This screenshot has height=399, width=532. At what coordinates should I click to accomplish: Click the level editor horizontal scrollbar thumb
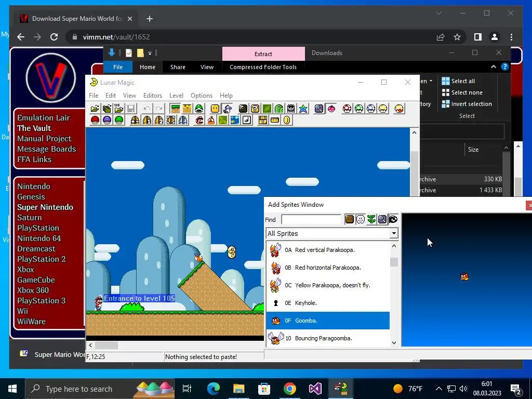(107, 345)
